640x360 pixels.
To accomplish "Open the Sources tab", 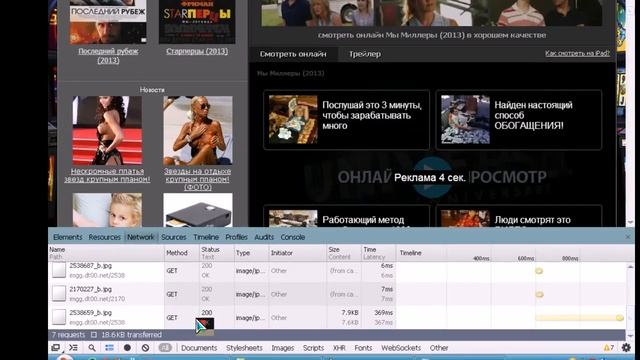I will click(x=173, y=237).
